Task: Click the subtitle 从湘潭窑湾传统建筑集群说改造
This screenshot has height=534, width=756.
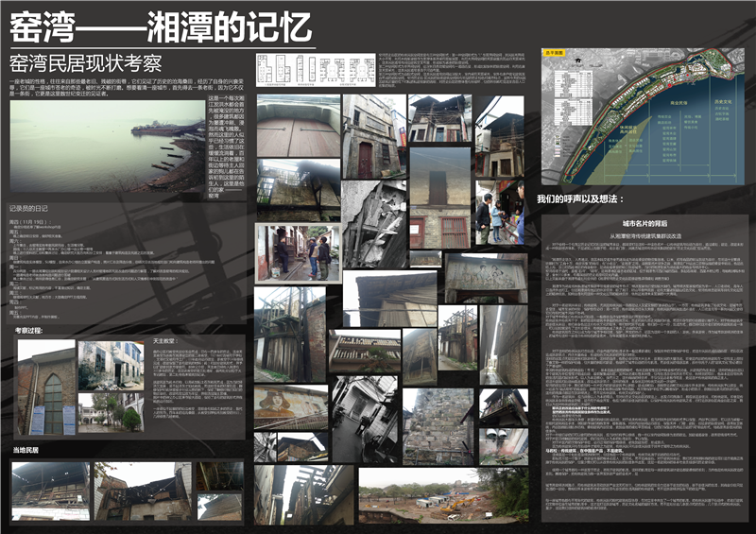Action: (x=645, y=236)
